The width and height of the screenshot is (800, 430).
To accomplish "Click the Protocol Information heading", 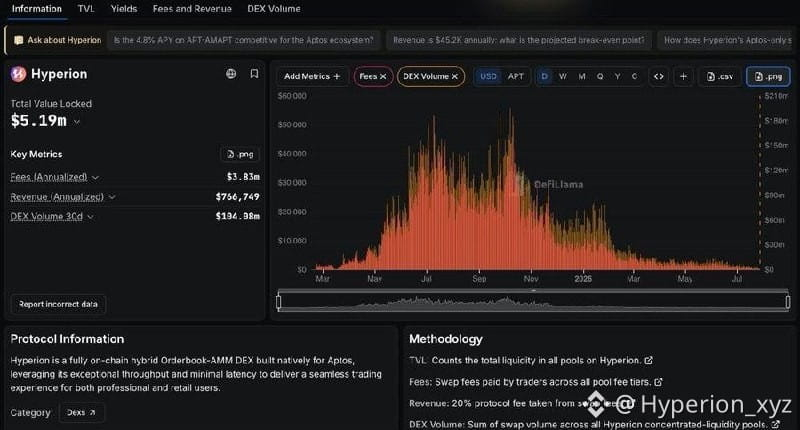I will [x=67, y=339].
